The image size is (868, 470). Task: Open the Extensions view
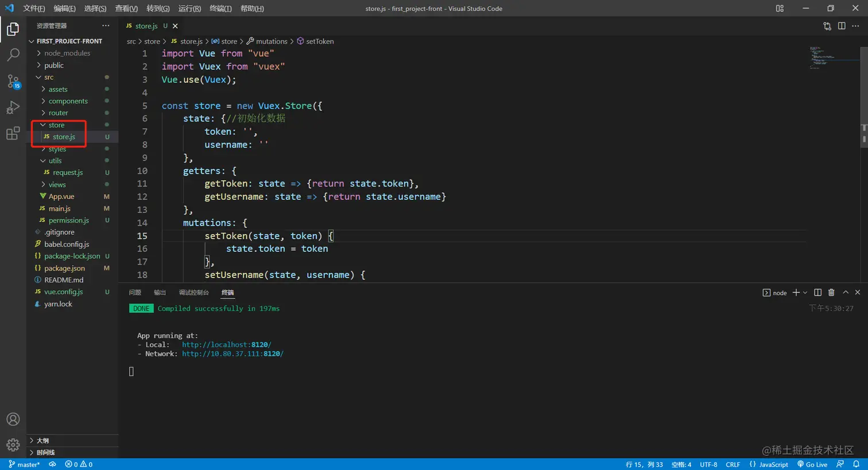pyautogui.click(x=13, y=134)
